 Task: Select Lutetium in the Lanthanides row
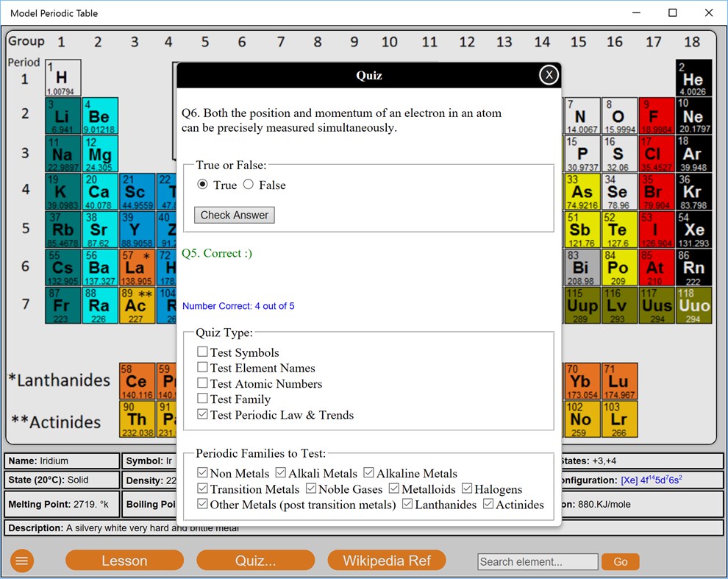click(x=618, y=381)
